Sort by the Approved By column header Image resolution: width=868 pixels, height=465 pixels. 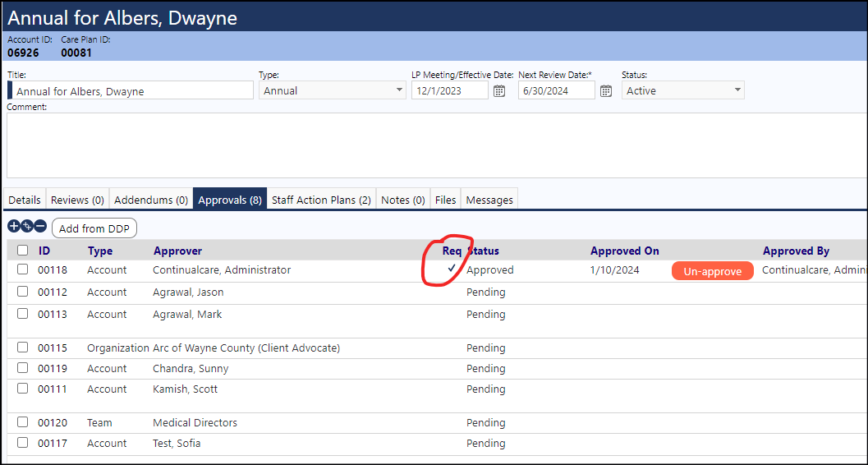[796, 251]
